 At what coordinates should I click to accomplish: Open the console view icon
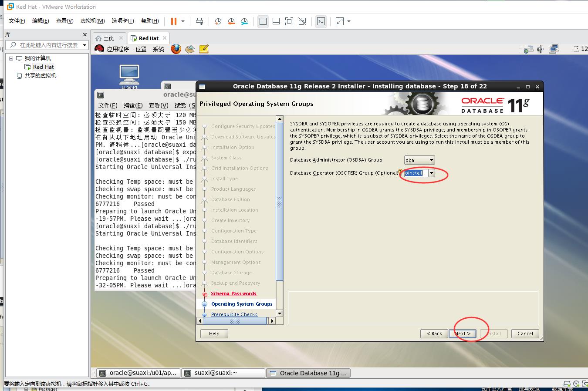(x=321, y=21)
